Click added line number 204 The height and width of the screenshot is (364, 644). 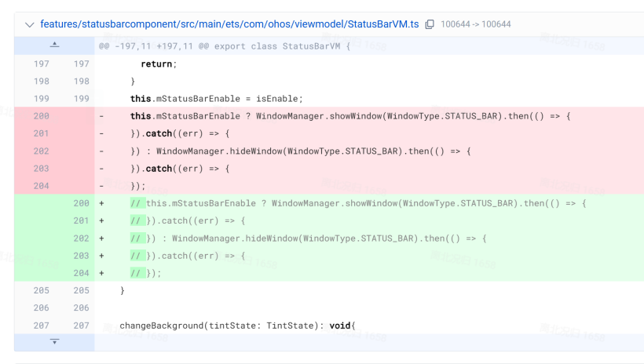click(81, 273)
